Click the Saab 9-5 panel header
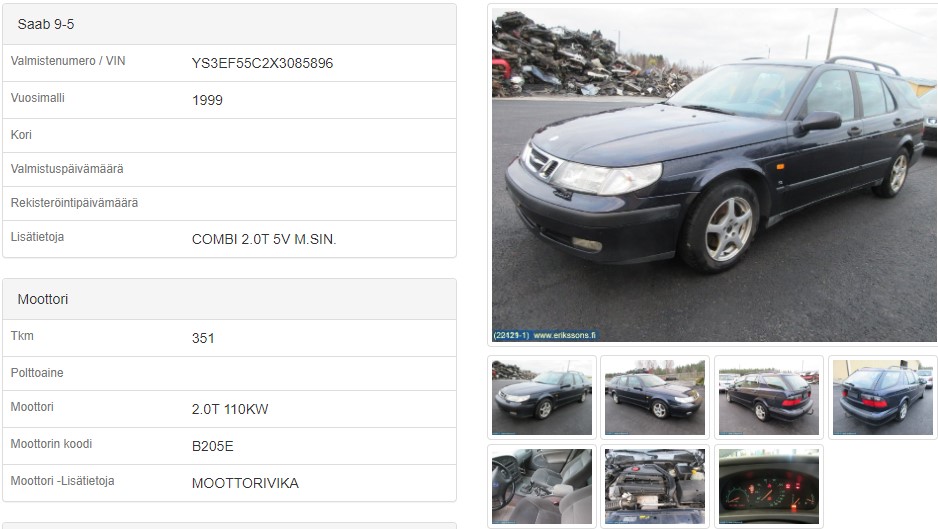 (229, 25)
